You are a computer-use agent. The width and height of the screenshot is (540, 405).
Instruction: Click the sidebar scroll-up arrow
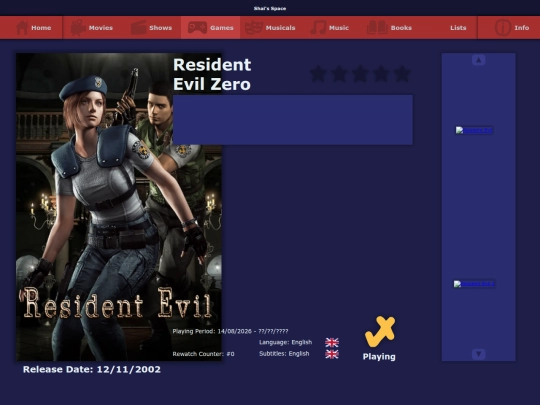pyautogui.click(x=478, y=60)
